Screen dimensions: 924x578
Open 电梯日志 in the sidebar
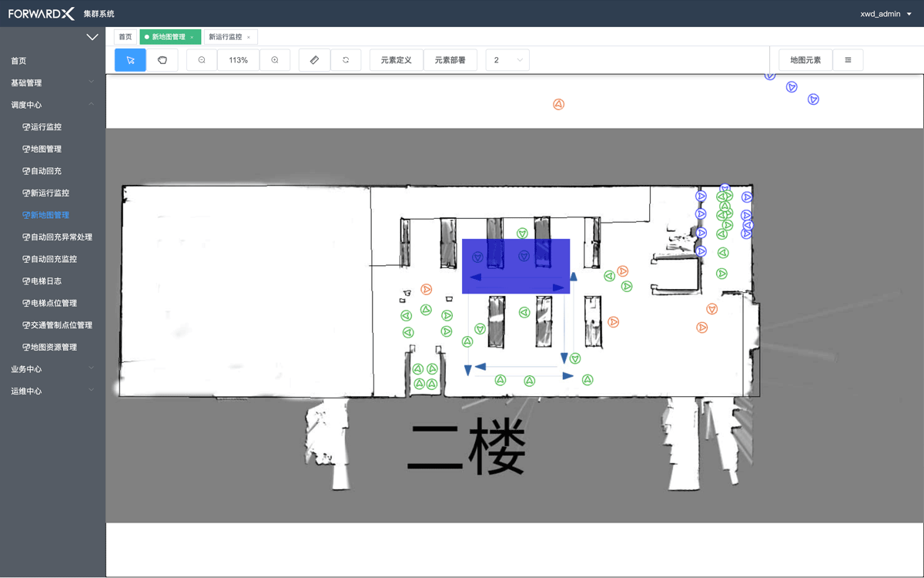pos(52,281)
